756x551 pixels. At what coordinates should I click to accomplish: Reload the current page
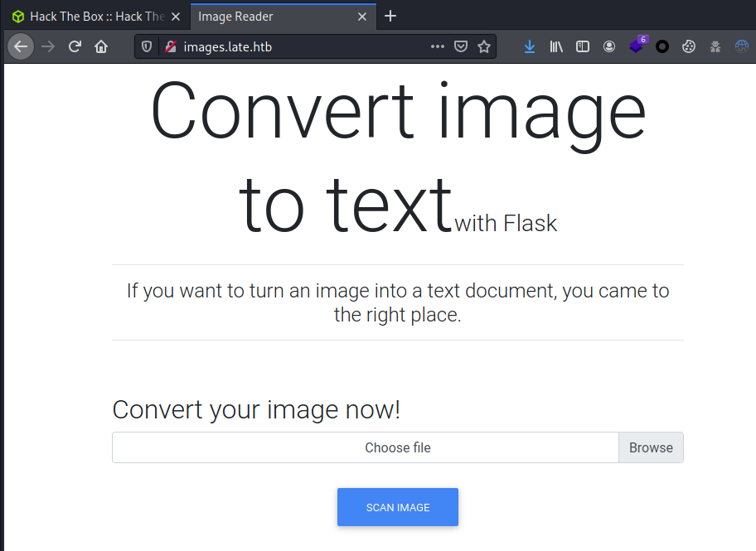pos(75,46)
